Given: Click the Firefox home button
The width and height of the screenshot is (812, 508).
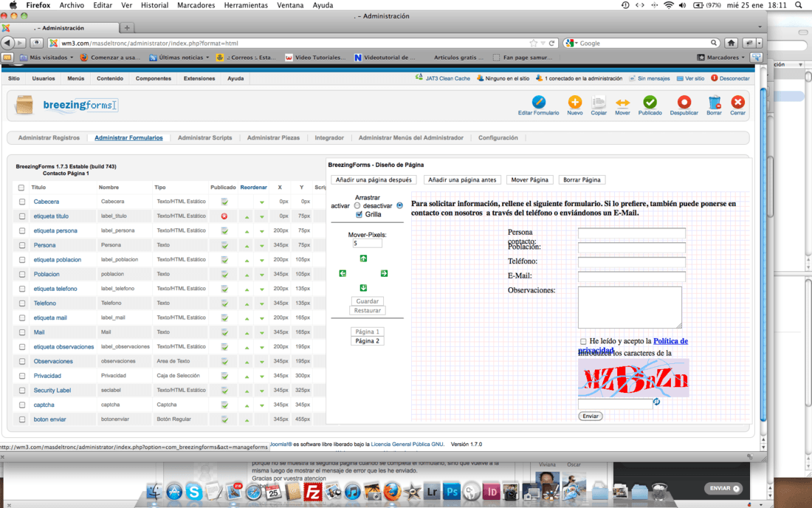Looking at the screenshot, I should pyautogui.click(x=731, y=43).
